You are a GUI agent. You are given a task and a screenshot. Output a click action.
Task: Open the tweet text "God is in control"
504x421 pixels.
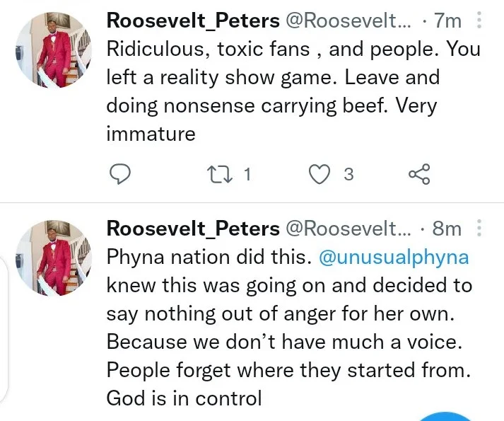point(184,398)
